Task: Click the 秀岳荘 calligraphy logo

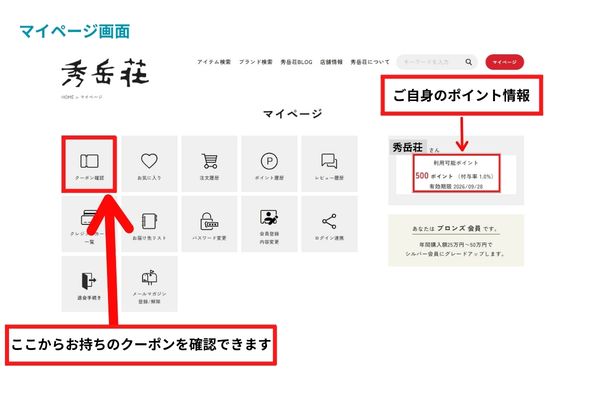Action: pyautogui.click(x=105, y=72)
